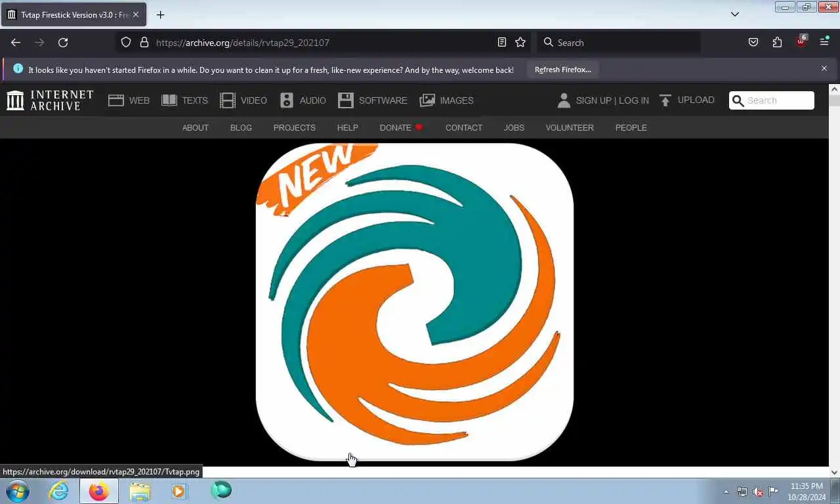Viewport: 840px width, 504px height.
Task: Open the PROJECTS menu item
Action: coord(295,127)
